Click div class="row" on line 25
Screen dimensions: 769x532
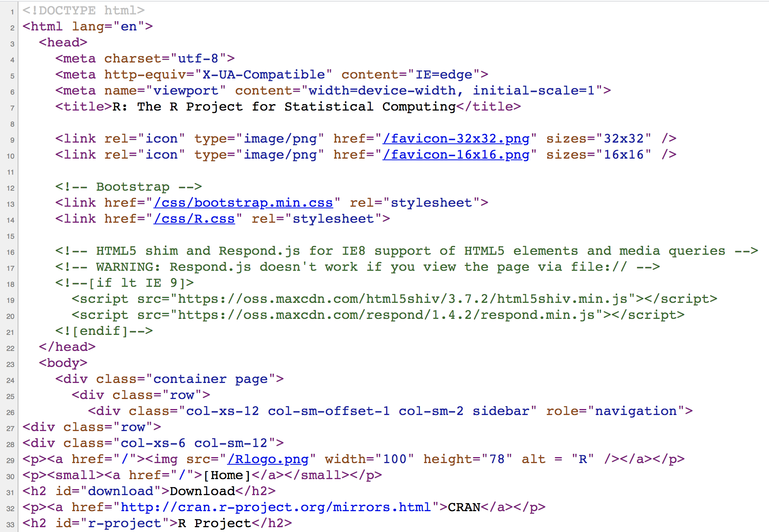point(141,395)
